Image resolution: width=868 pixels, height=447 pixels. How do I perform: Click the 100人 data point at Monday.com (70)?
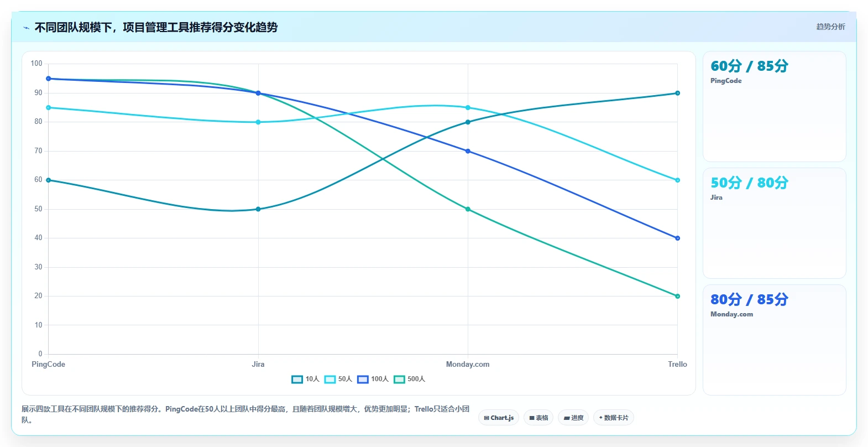pyautogui.click(x=468, y=151)
